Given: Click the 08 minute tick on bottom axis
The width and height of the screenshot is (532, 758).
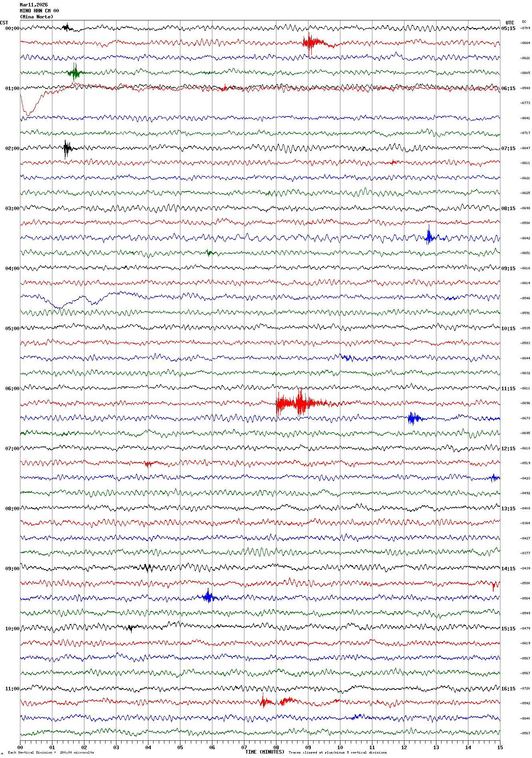Looking at the screenshot, I should (x=276, y=747).
